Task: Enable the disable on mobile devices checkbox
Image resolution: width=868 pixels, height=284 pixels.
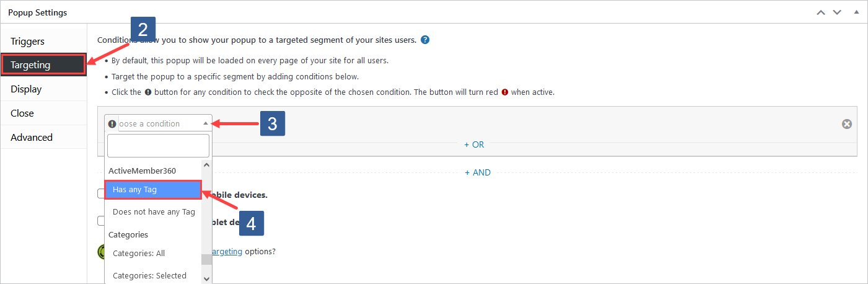Action: (101, 194)
